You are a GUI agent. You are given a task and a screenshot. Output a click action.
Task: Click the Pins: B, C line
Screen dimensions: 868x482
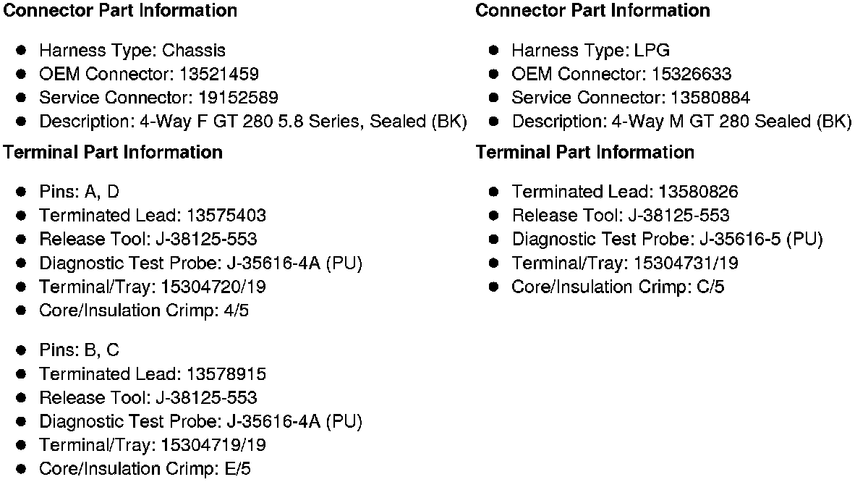80,350
